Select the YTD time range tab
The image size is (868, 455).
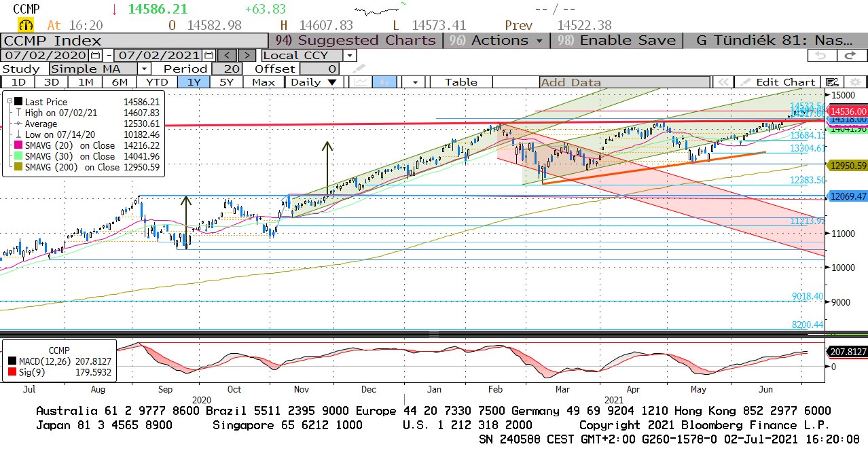coord(157,82)
